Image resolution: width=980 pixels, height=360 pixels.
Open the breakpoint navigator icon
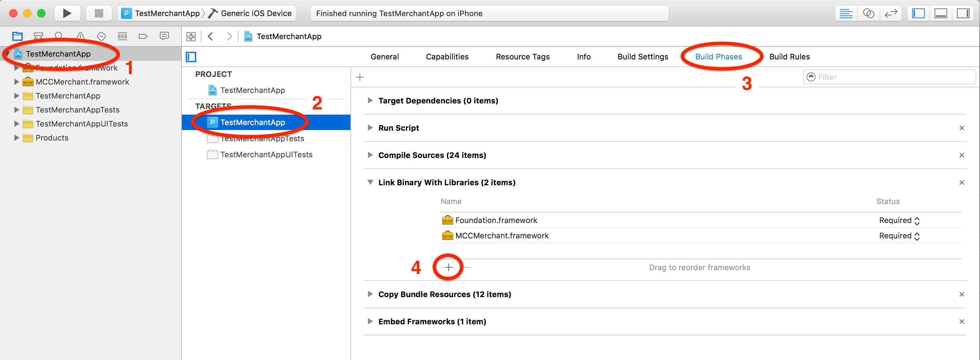pyautogui.click(x=143, y=36)
